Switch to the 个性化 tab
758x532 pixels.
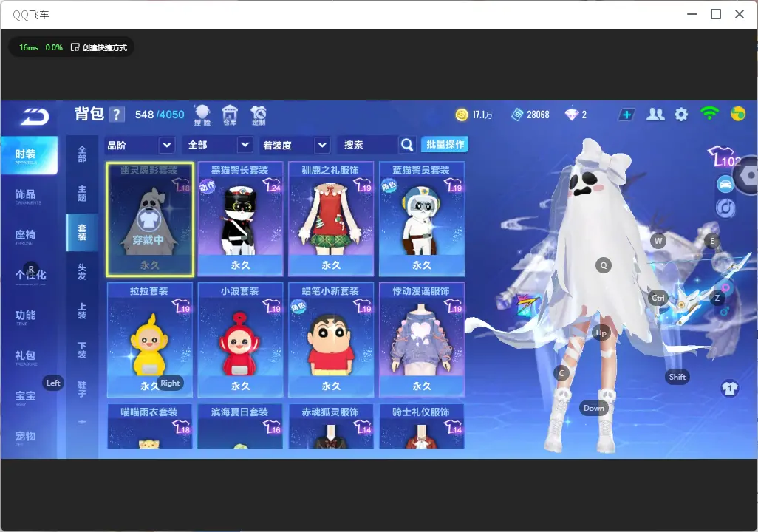[30, 276]
